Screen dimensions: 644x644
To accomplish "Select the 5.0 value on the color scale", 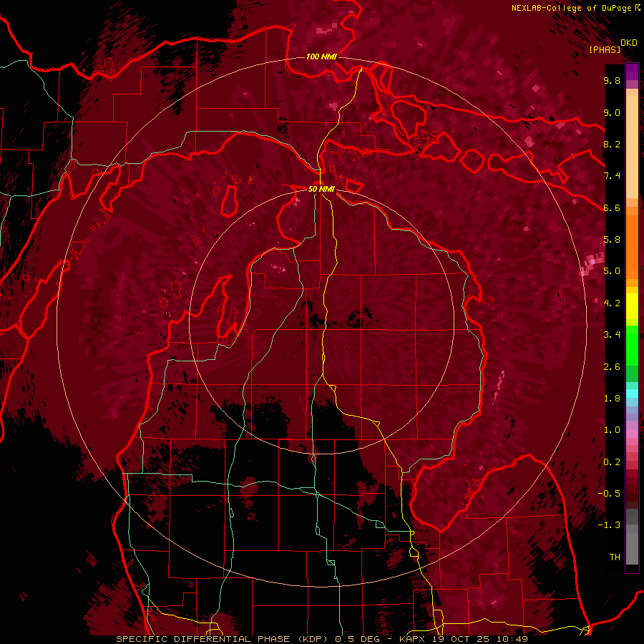I will pyautogui.click(x=612, y=271).
